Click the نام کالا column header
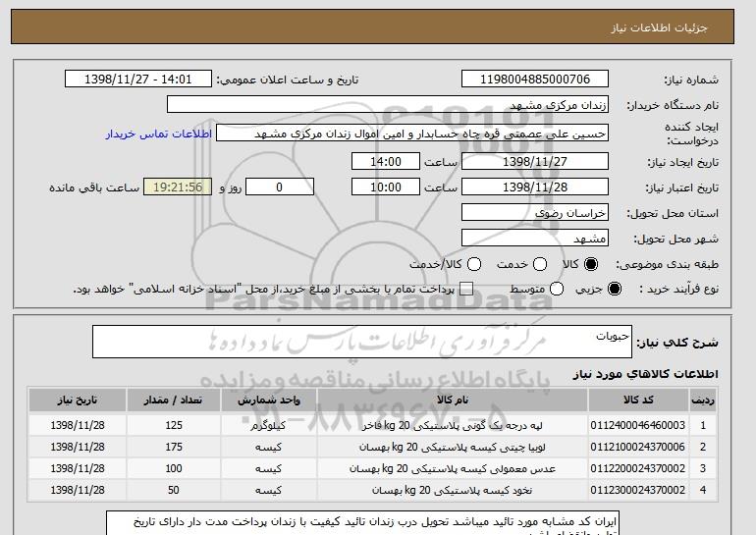This screenshot has height=535, width=756. 453,401
